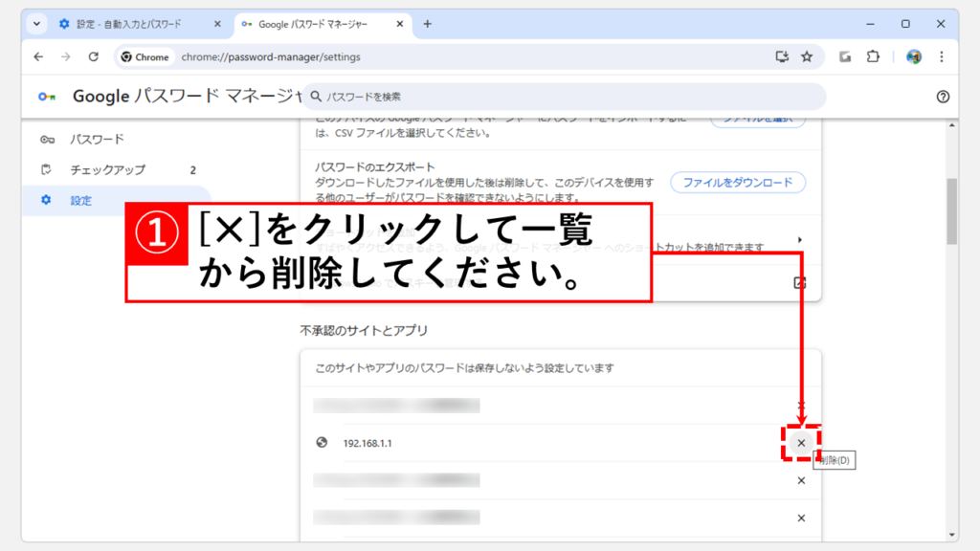
Task: Reload the current page
Action: pyautogui.click(x=93, y=57)
